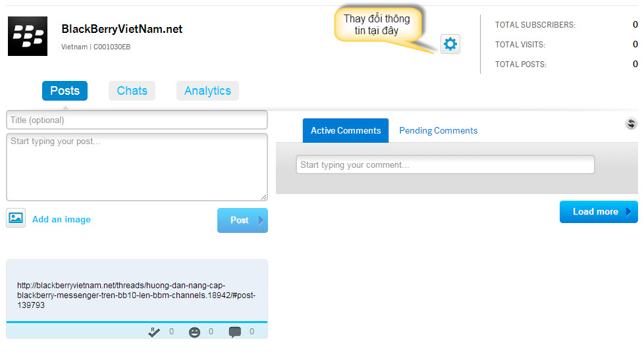Click the Add an image link
Image resolution: width=644 pixels, height=354 pixels.
coord(62,220)
